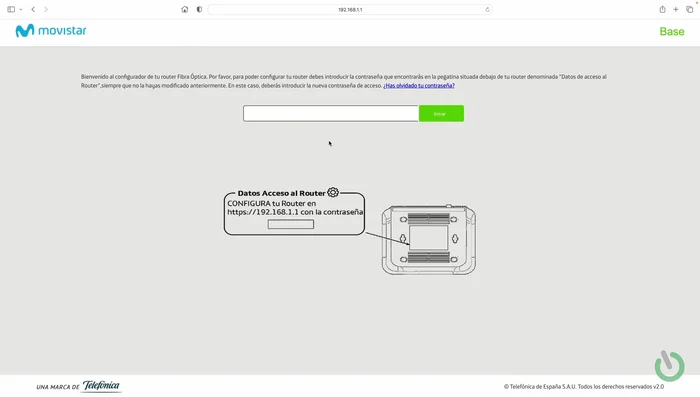Open the forgotten password link
The image size is (700, 397).
coord(419,85)
